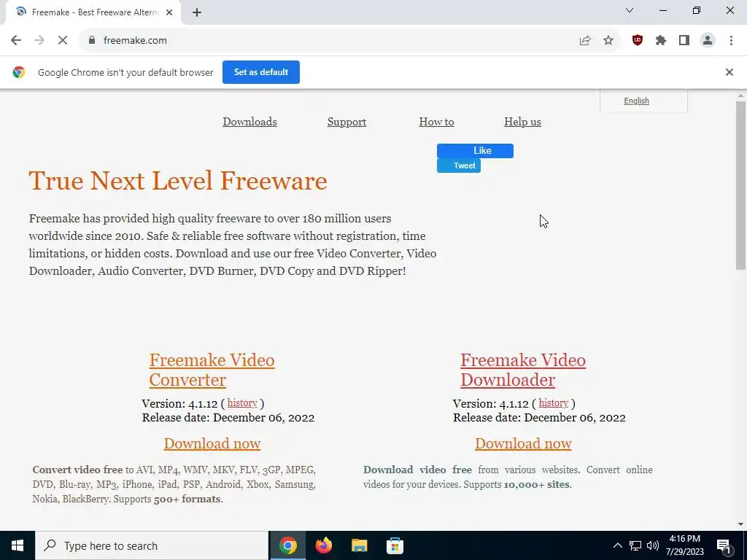The width and height of the screenshot is (747, 560).
Task: Open the network status icon
Action: 635,545
